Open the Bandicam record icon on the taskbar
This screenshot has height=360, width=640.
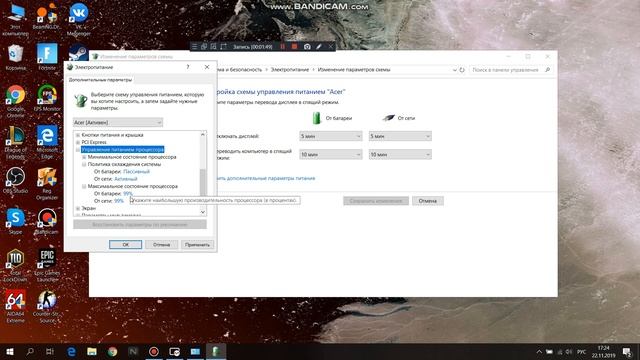coord(154,351)
